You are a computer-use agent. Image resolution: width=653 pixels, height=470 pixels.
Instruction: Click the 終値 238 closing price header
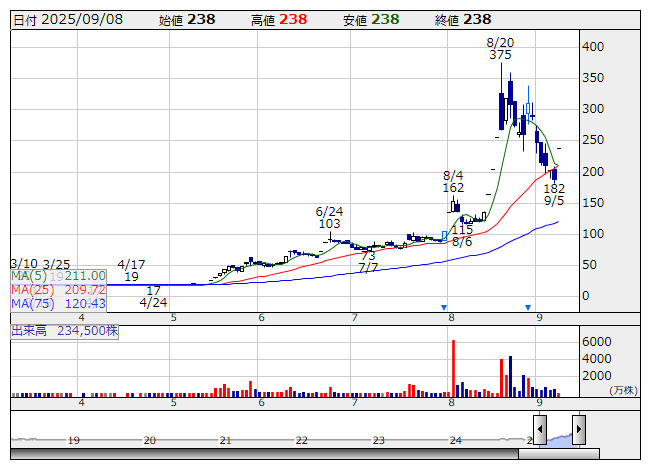(463, 20)
